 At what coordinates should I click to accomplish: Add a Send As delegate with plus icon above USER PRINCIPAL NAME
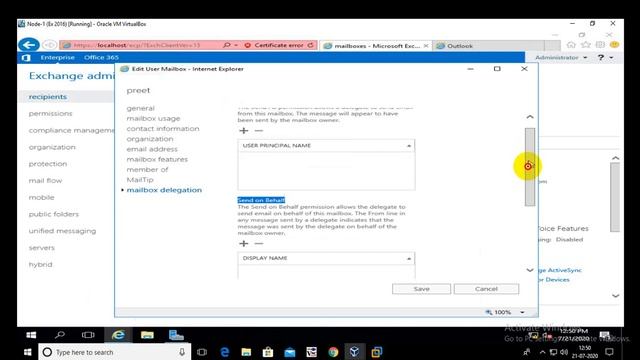tap(244, 131)
